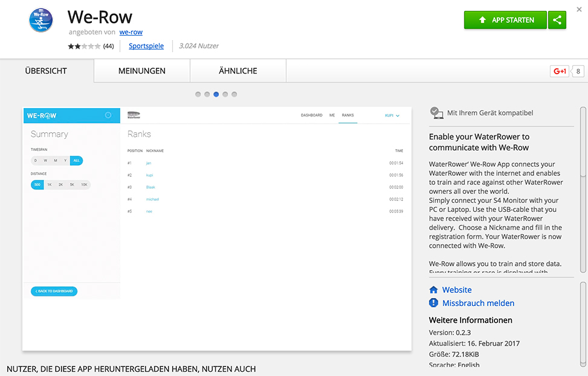Click nickname "kupi" in the ranks list
The image size is (588, 376).
coord(150,175)
